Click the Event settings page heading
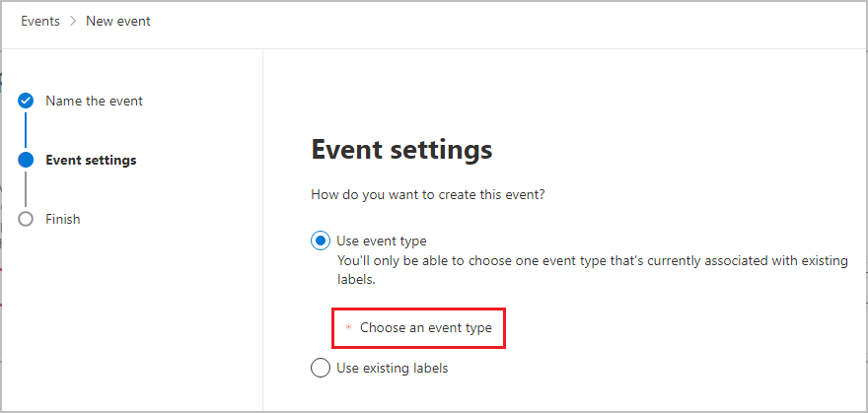The image size is (868, 413). (x=401, y=151)
